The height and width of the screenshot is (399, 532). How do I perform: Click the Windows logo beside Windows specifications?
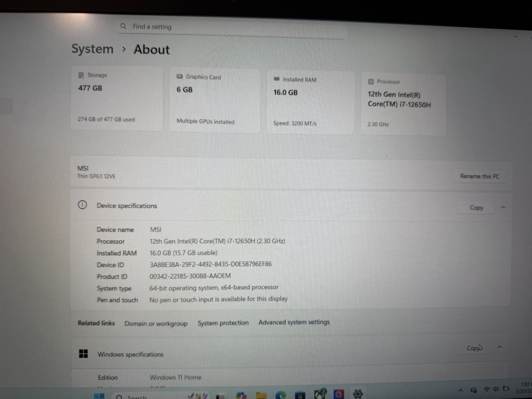click(x=83, y=354)
